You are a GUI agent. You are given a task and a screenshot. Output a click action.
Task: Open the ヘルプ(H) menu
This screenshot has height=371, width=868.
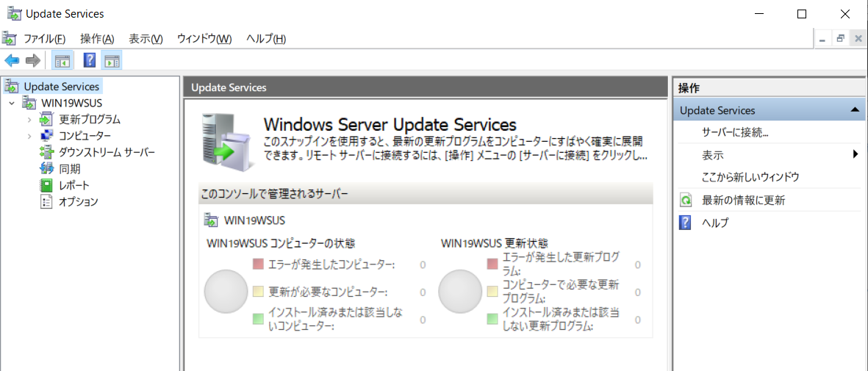266,39
